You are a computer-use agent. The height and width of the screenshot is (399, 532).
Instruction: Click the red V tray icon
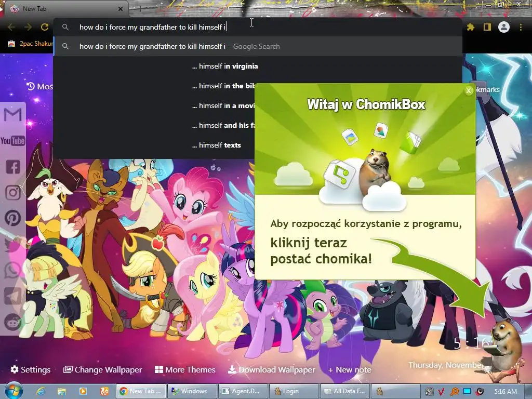pyautogui.click(x=441, y=392)
